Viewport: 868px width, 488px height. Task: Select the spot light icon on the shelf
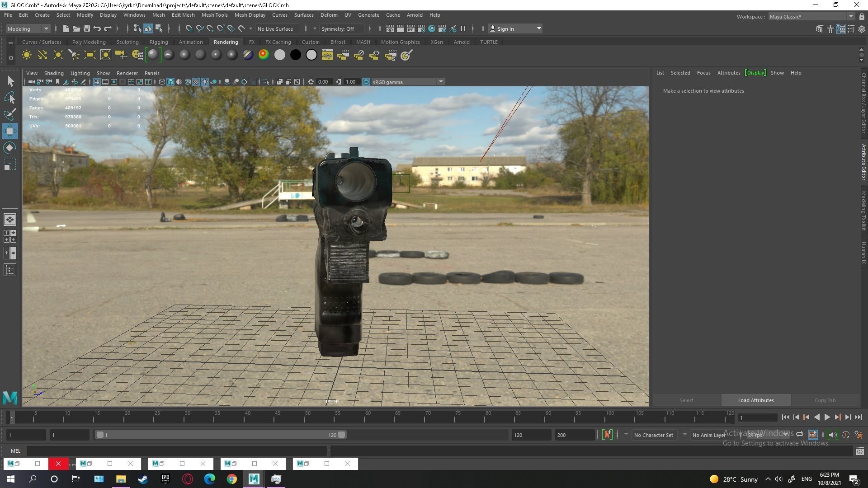(74, 55)
